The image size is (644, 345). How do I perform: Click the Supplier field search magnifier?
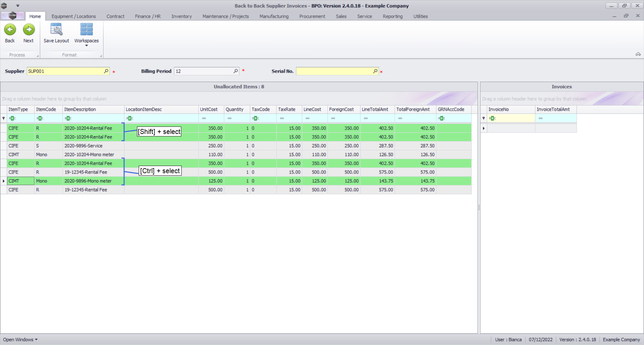106,71
